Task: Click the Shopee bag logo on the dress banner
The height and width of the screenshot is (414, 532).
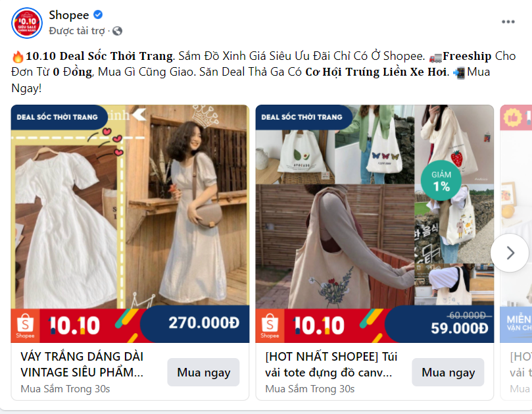Action: (25, 326)
